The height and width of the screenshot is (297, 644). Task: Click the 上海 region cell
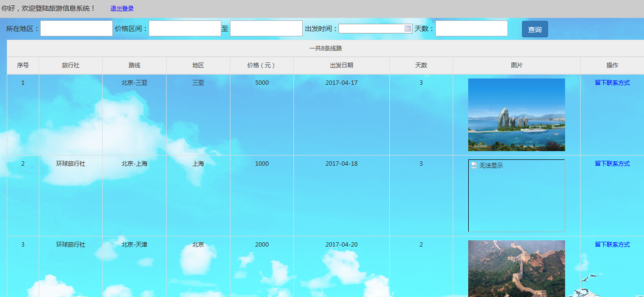point(198,196)
